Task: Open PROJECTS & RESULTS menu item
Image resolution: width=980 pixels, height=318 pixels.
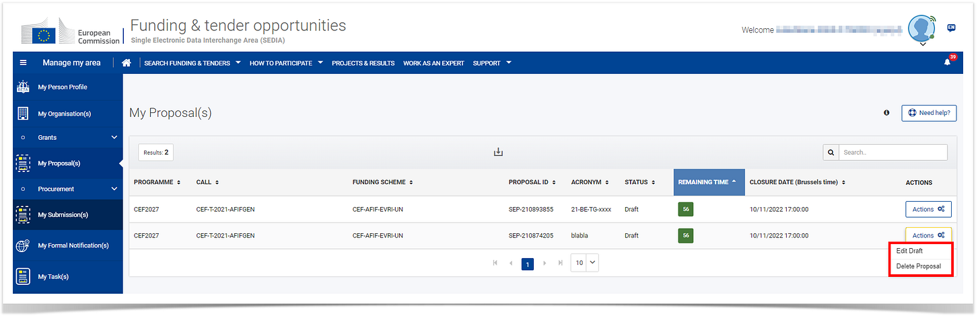Action: [x=363, y=63]
